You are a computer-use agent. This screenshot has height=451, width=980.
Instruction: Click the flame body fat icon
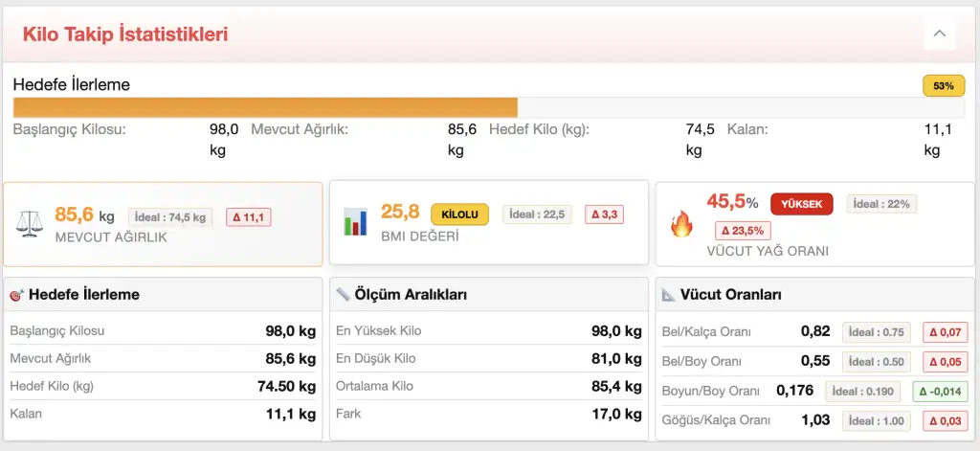681,224
